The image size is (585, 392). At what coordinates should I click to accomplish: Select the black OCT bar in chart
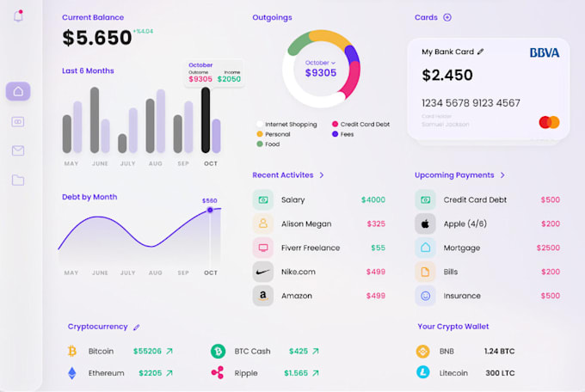tap(206, 119)
